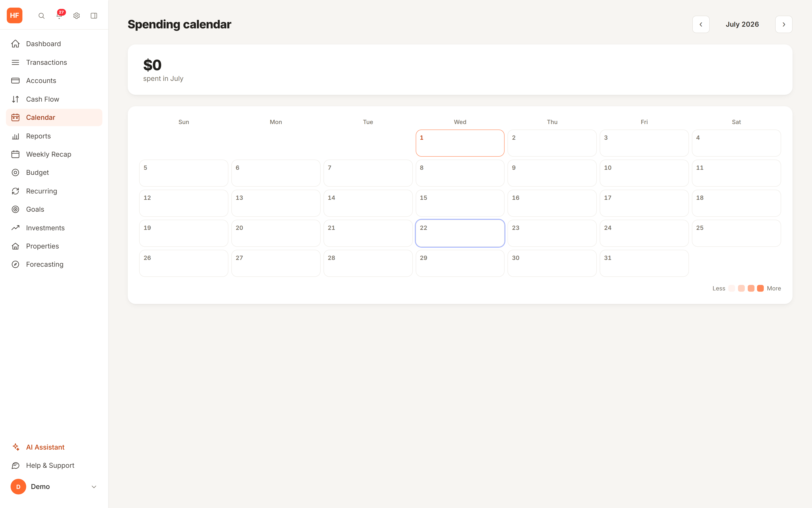
Task: Select July 20 day cell
Action: 276,233
